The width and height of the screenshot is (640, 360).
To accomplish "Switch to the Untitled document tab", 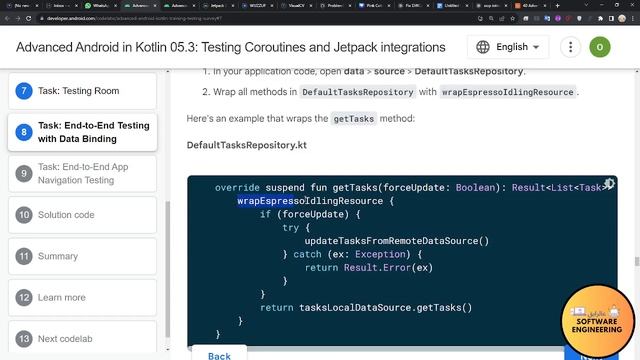I will tap(452, 6).
